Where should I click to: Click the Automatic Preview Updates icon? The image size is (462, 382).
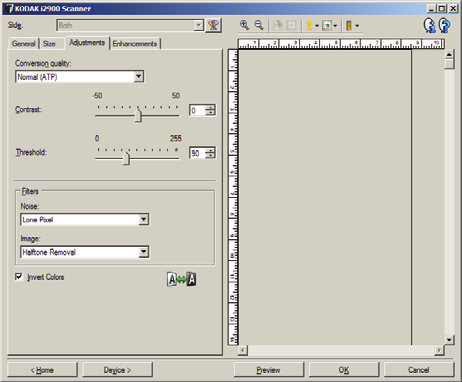tap(327, 26)
